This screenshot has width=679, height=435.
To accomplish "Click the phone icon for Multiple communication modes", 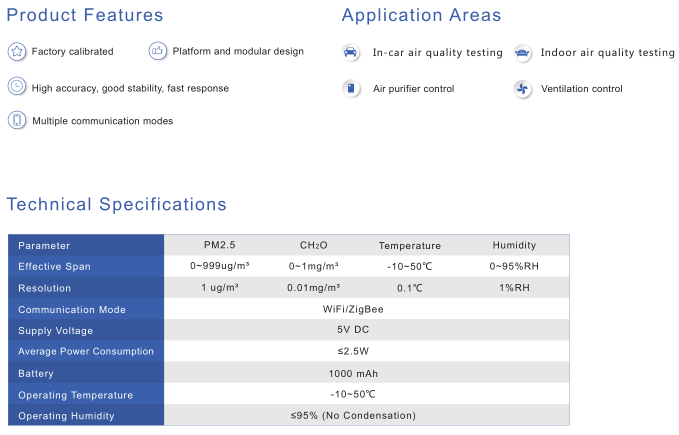I will tap(17, 120).
